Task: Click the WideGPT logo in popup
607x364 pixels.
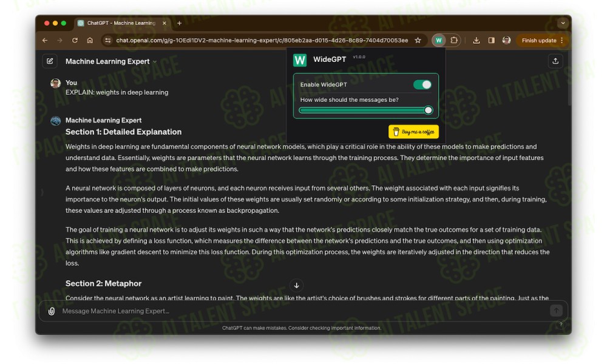Action: point(300,60)
